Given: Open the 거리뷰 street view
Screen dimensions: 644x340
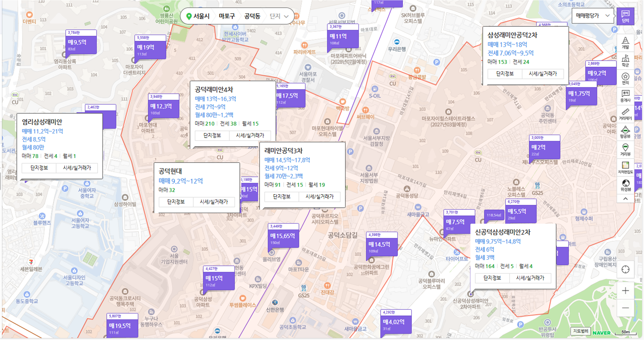Looking at the screenshot, I should (625, 150).
